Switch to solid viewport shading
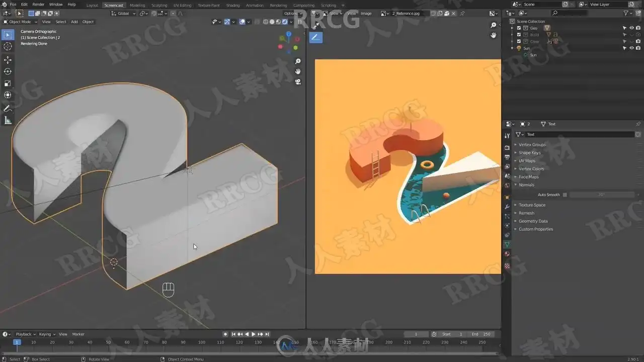 tap(272, 22)
